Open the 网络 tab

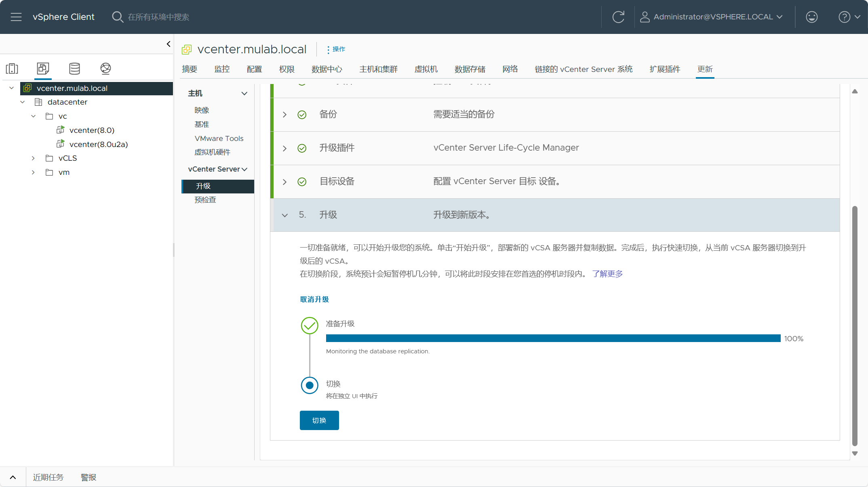510,69
